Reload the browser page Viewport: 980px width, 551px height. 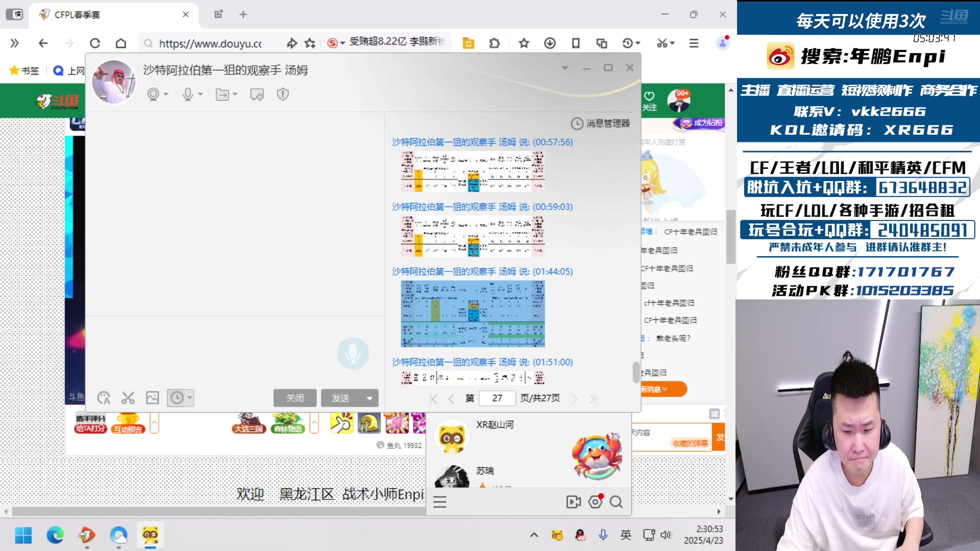(x=95, y=43)
